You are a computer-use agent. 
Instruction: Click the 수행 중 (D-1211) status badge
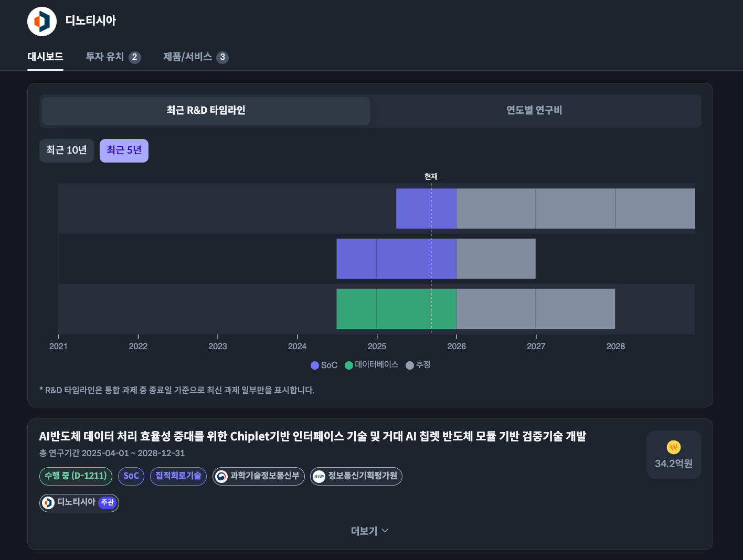click(x=76, y=476)
